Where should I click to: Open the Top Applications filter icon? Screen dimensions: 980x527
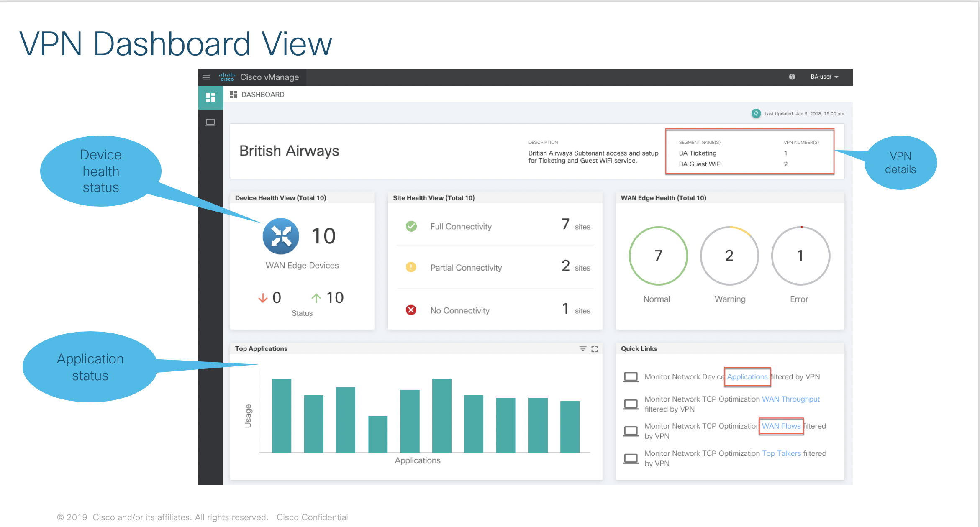pos(582,349)
